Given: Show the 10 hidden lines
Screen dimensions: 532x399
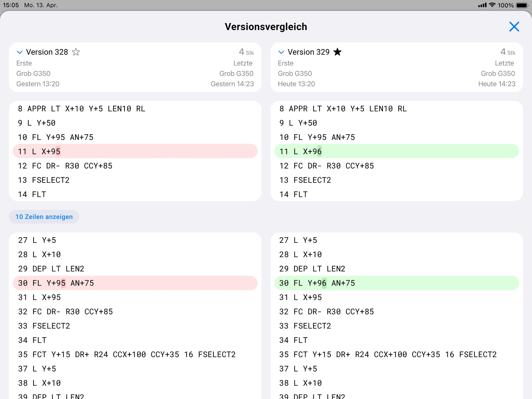Looking at the screenshot, I should coord(44,217).
